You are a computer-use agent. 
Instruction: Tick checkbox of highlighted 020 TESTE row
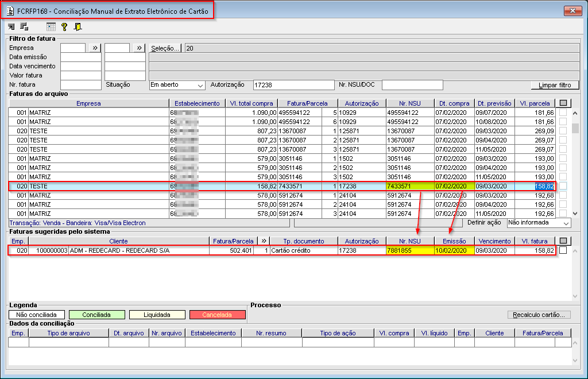(563, 186)
